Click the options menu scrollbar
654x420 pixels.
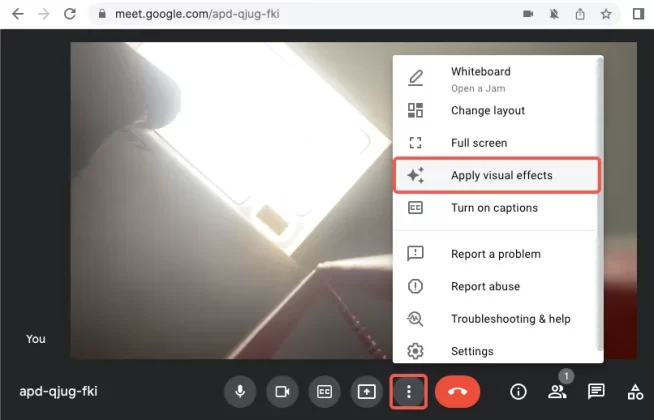(600, 204)
